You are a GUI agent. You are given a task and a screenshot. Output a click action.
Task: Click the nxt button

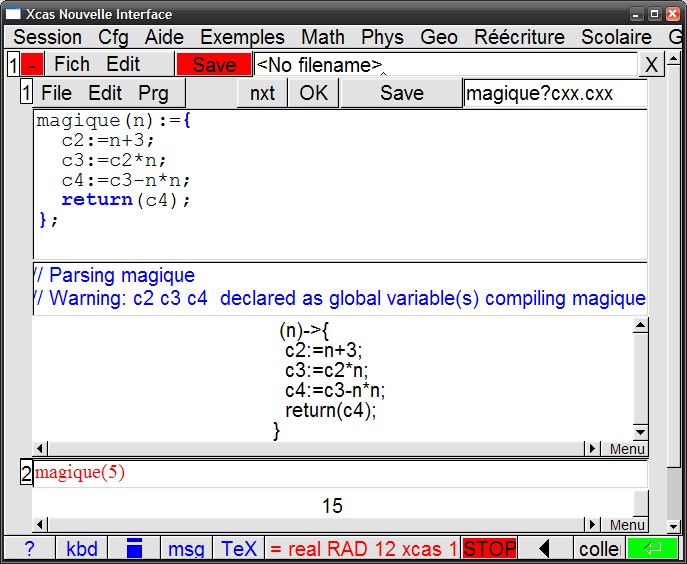coord(262,93)
